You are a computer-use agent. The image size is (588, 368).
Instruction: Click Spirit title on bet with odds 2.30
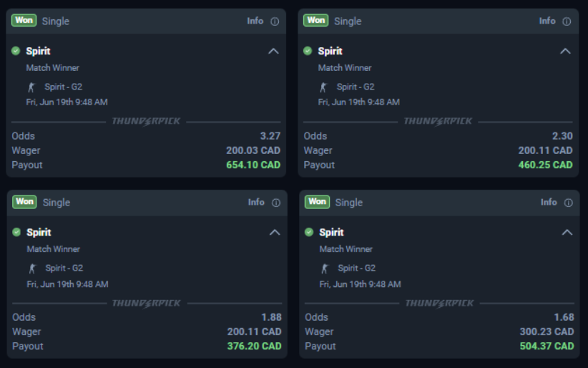coord(330,51)
